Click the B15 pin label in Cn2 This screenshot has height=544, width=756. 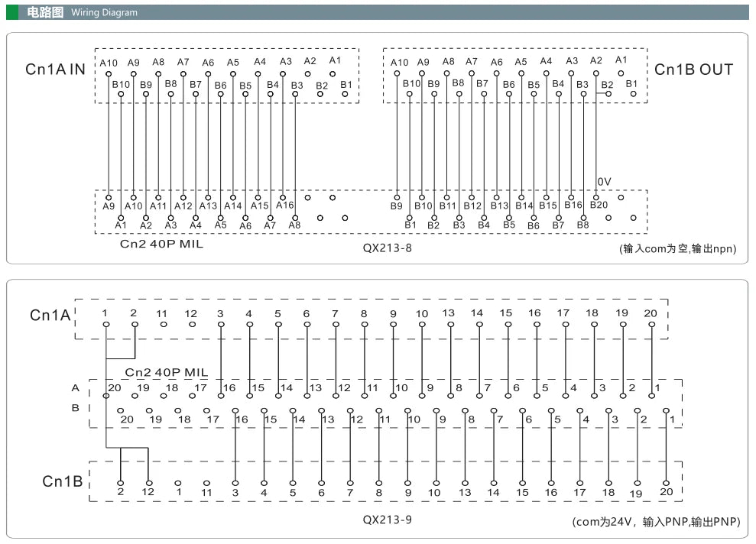coord(548,206)
